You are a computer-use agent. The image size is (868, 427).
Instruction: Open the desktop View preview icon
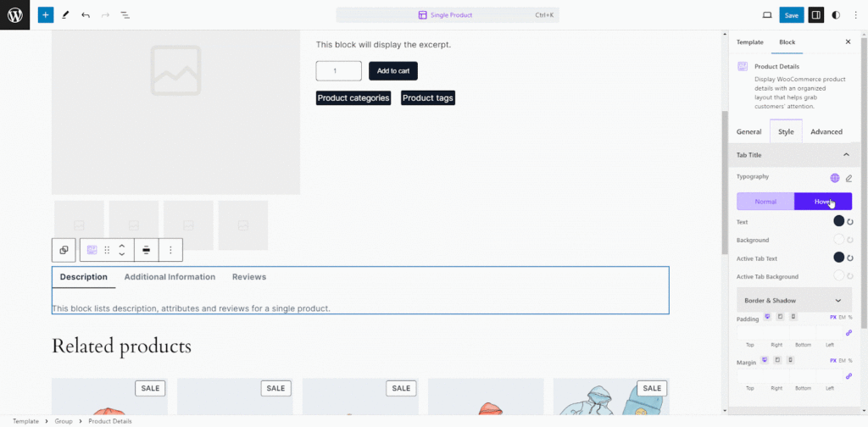click(x=767, y=15)
